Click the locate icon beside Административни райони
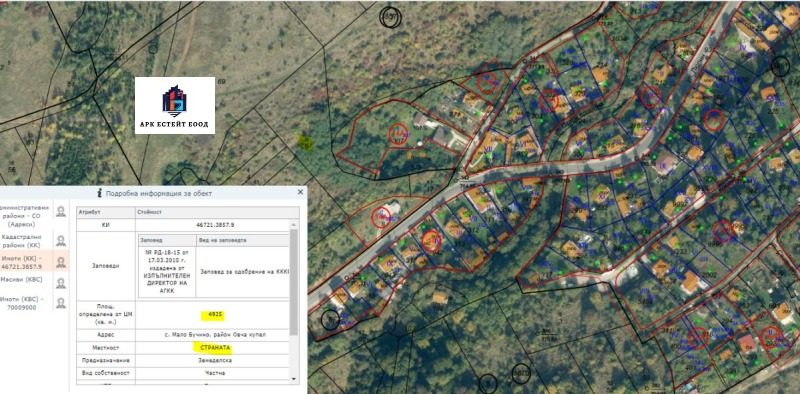The width and height of the screenshot is (800, 394). [x=61, y=211]
